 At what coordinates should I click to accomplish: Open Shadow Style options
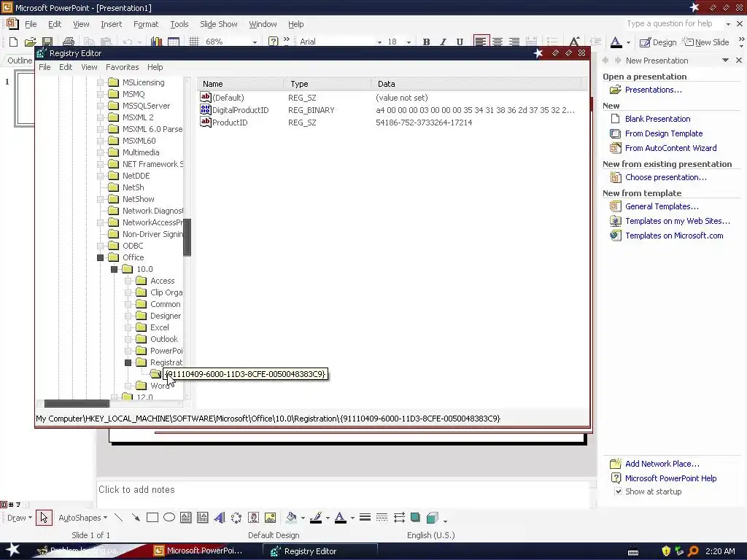pos(415,518)
